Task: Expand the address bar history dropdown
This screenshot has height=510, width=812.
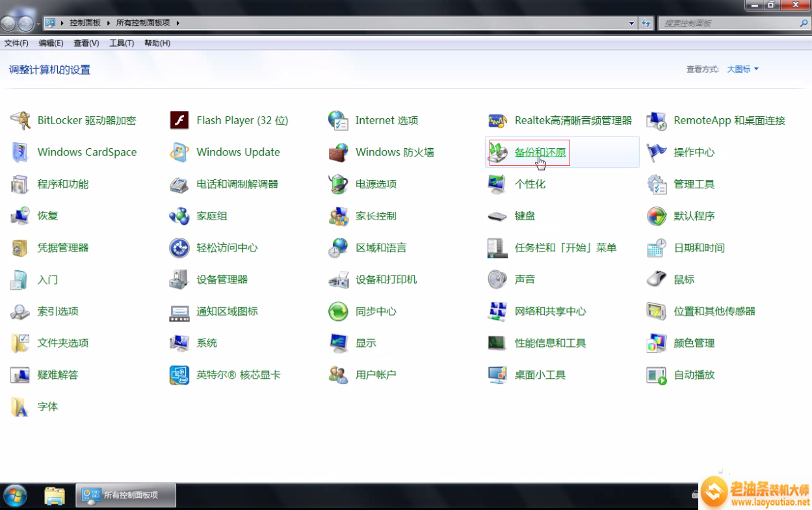Action: pyautogui.click(x=630, y=23)
